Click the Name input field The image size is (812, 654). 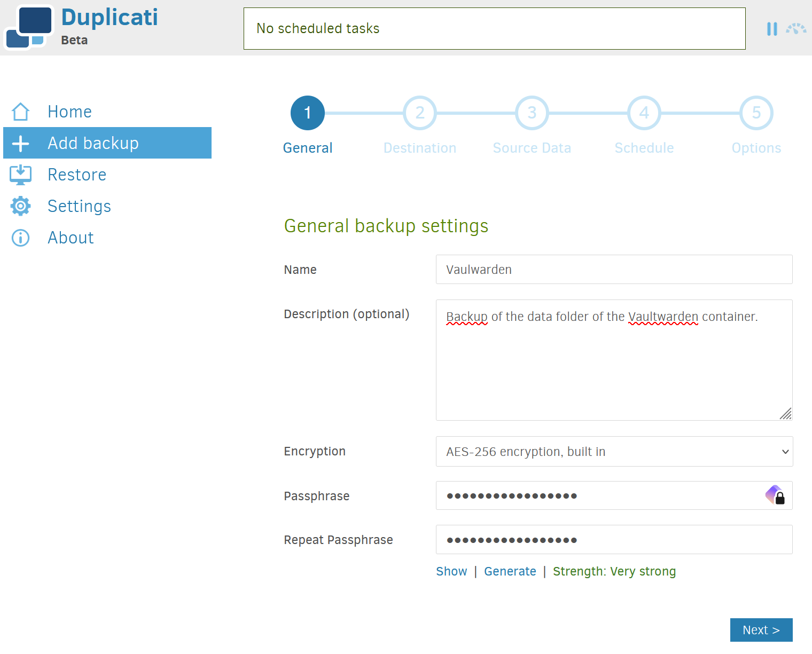[x=614, y=270]
